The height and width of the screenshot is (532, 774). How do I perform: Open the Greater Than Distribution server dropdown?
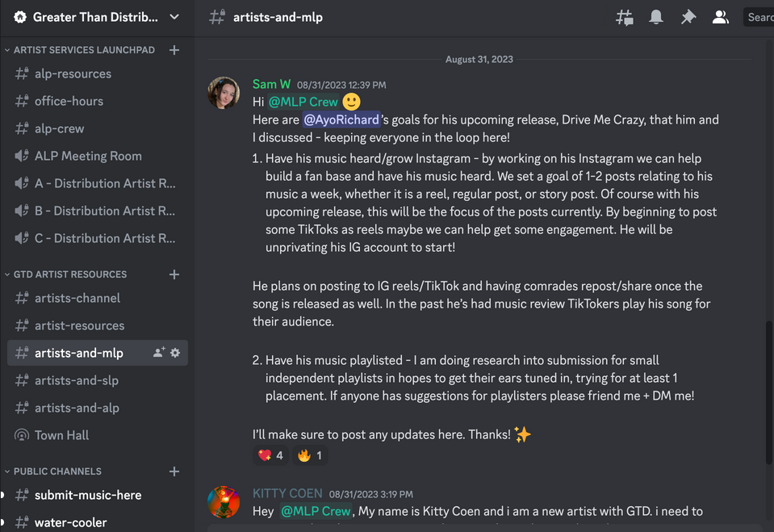[97, 17]
